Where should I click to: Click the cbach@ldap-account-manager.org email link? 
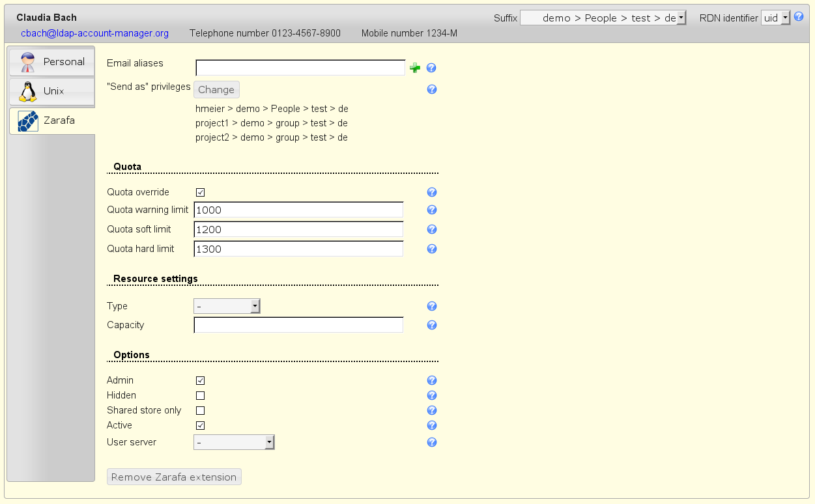click(94, 33)
